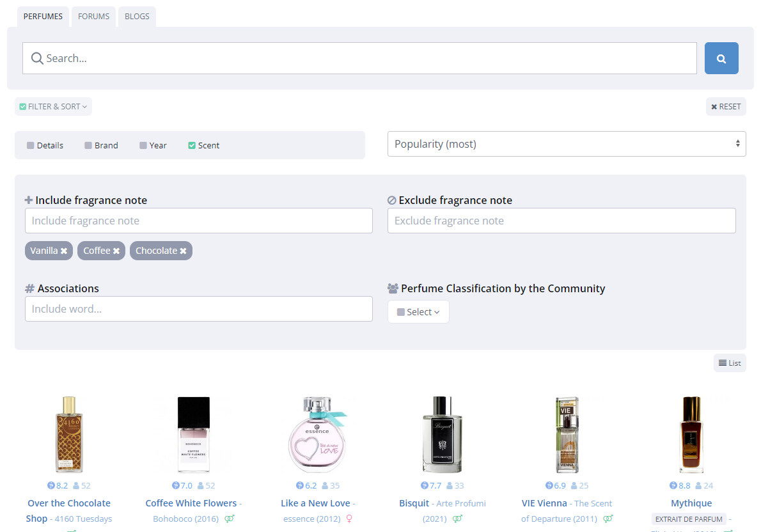The image size is (761, 532).
Task: Click voters icon showing 52 for Over the Chocolate Shop
Action: (x=76, y=485)
